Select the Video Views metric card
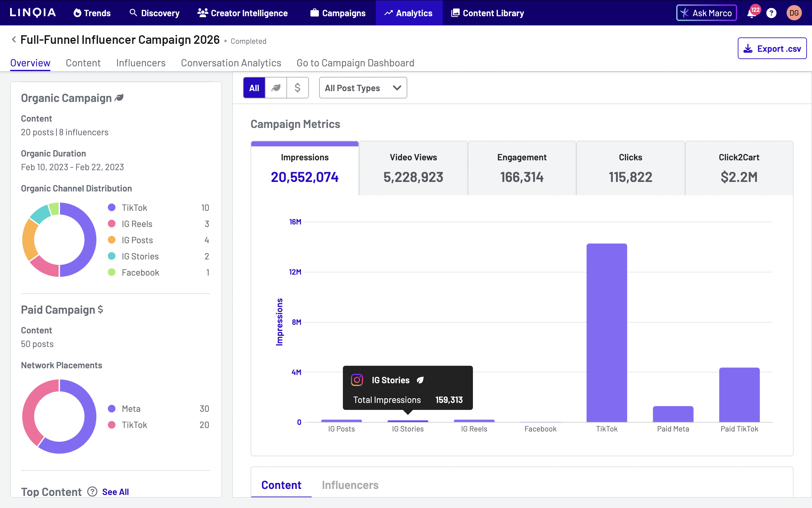This screenshot has height=508, width=812. click(413, 169)
